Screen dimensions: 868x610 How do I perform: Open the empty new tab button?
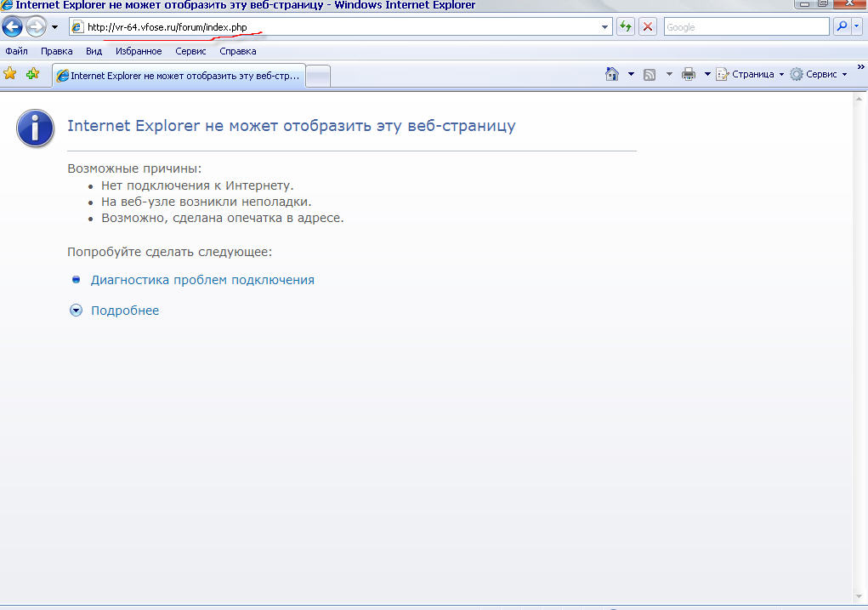point(318,76)
